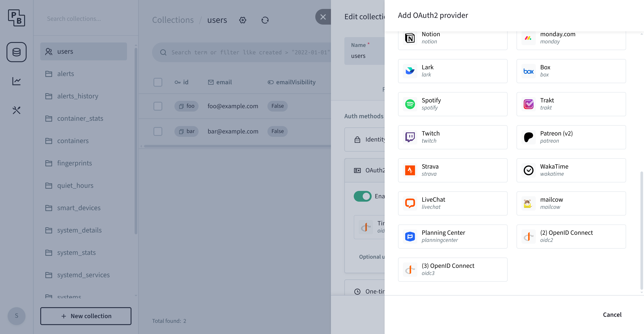Open the alerts collection
The width and height of the screenshot is (644, 334).
pyautogui.click(x=83, y=74)
